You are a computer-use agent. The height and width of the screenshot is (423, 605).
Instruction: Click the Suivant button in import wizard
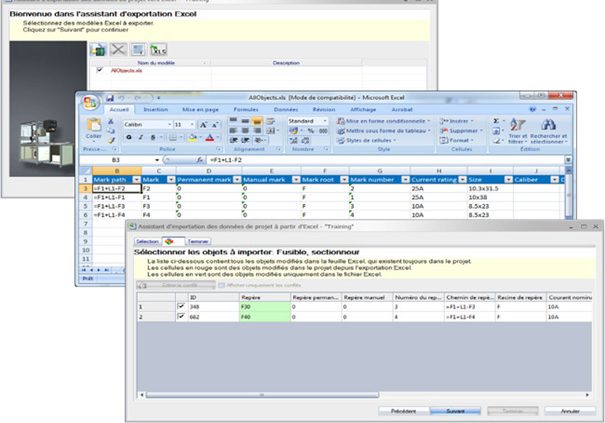coord(455,411)
